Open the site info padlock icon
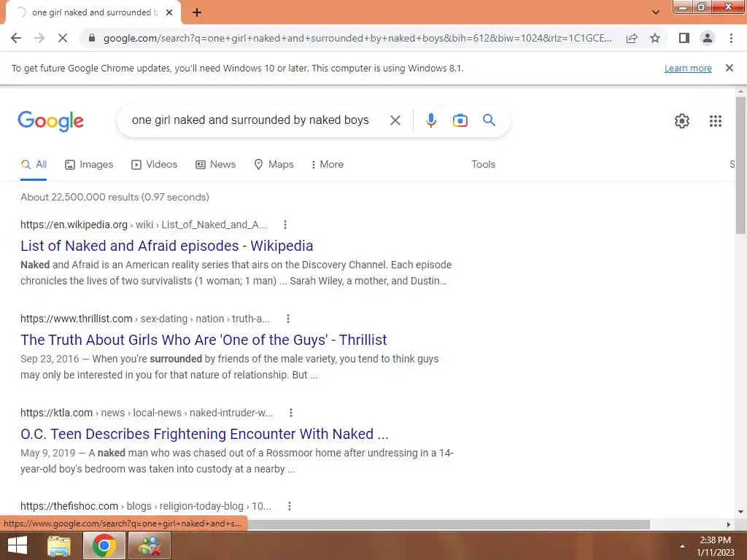The height and width of the screenshot is (560, 747). point(92,38)
